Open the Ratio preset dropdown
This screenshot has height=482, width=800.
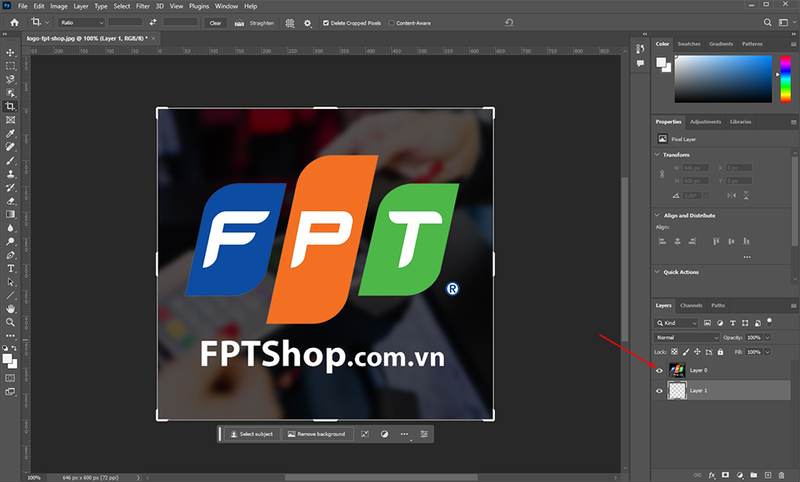click(x=81, y=22)
